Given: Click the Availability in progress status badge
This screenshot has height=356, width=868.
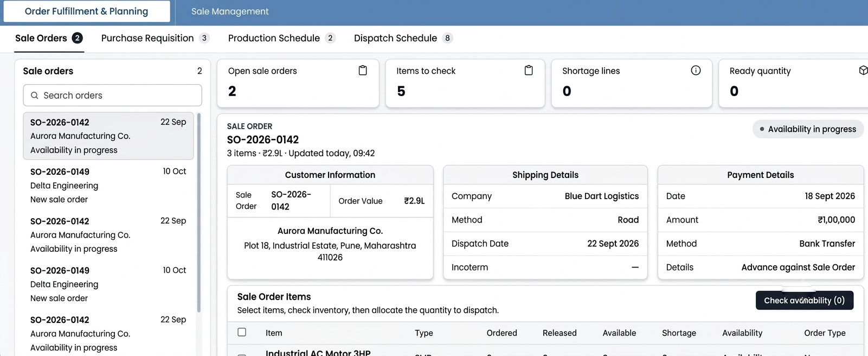Looking at the screenshot, I should coord(808,129).
